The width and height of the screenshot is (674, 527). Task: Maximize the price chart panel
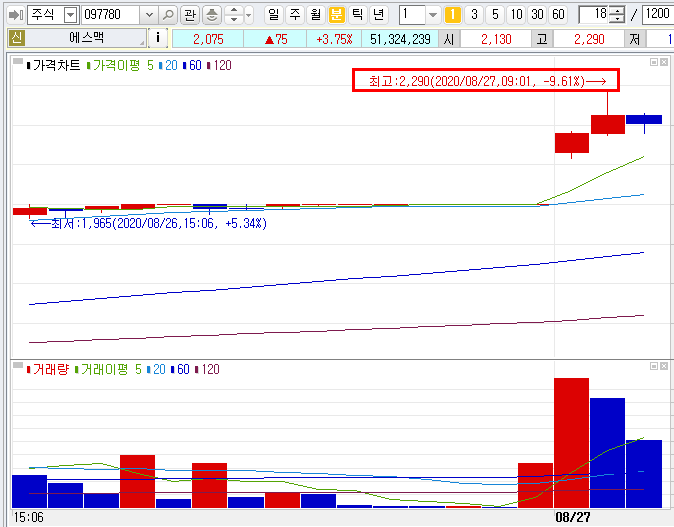pyautogui.click(x=654, y=62)
